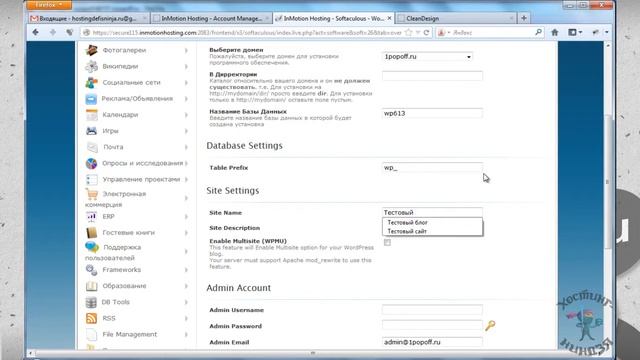Open the Управление проектами icon

(x=91, y=179)
